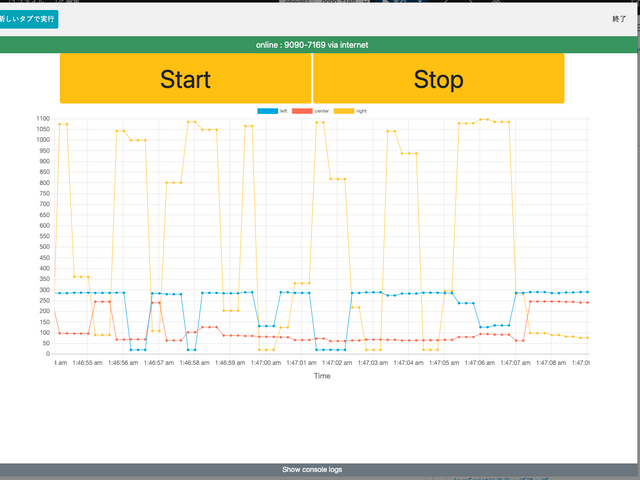The height and width of the screenshot is (480, 640).
Task: Click the 1:46:58 am x-axis tick label
Action: [194, 362]
